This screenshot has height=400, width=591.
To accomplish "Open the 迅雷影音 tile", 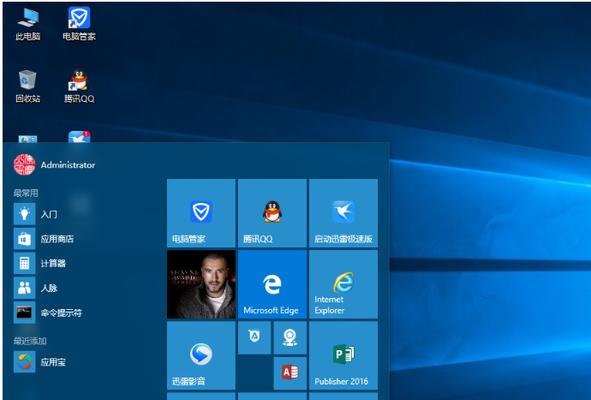I will point(201,356).
